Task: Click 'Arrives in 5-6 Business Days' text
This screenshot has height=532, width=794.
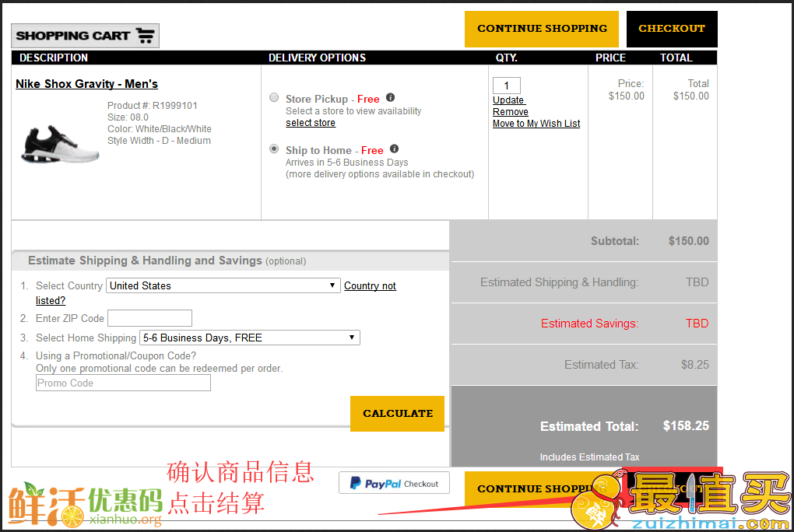Action: (x=347, y=163)
